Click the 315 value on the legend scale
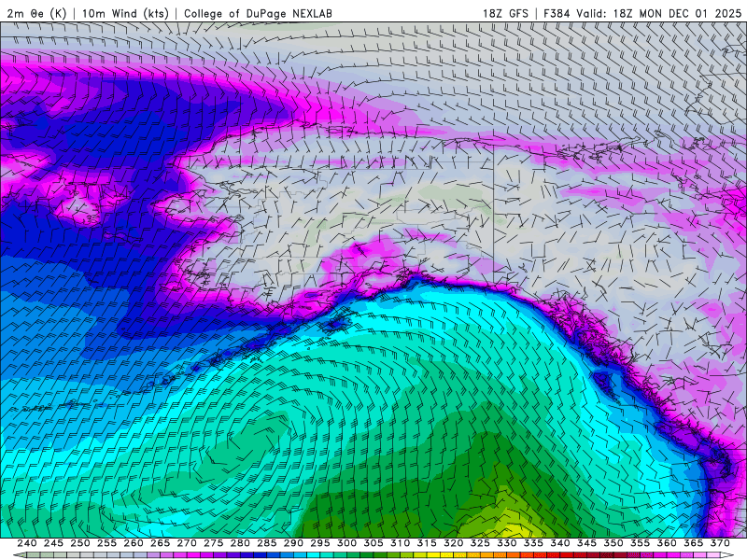 [427, 543]
